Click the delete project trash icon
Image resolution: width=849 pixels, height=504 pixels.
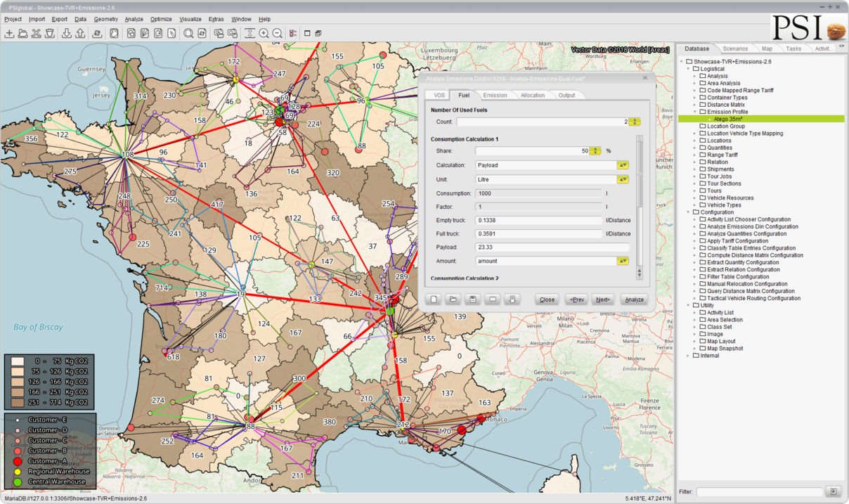[49, 33]
